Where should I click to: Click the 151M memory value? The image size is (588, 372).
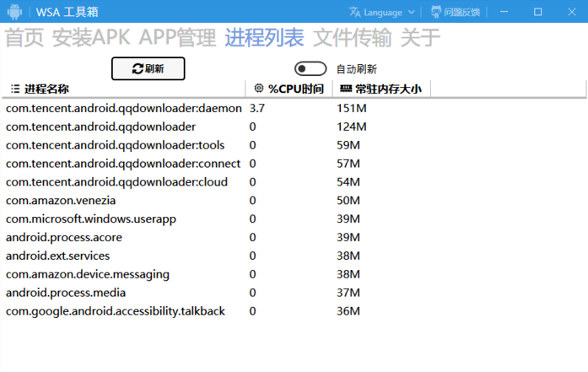(352, 108)
